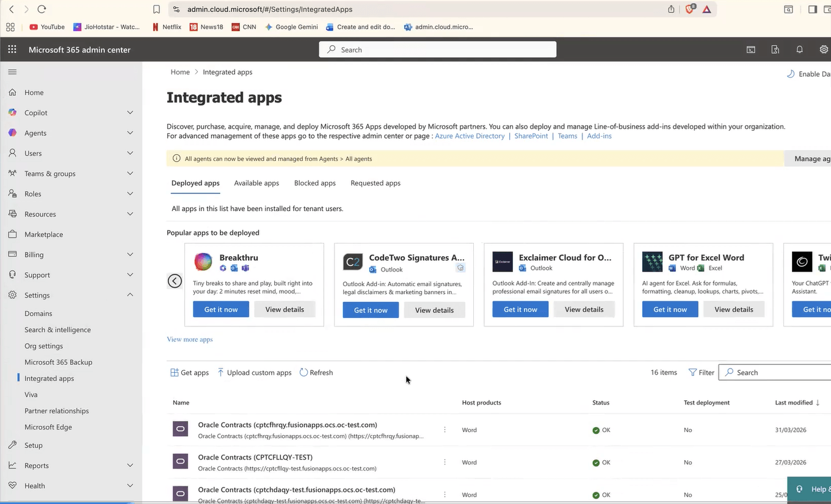Refresh the deployed apps list
Viewport: 831px width, 504px height.
tap(303, 372)
